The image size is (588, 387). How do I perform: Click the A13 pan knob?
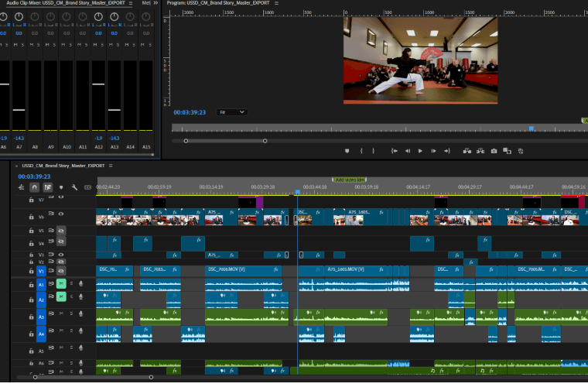(x=114, y=16)
